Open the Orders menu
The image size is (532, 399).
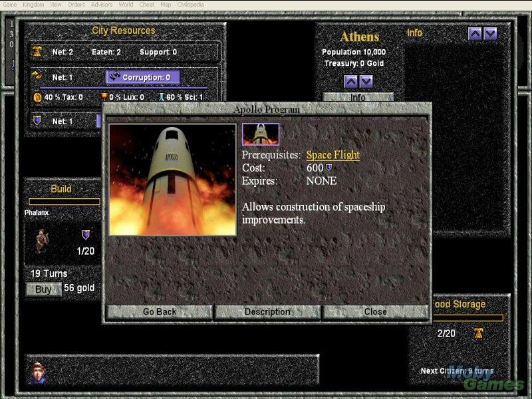pos(76,5)
